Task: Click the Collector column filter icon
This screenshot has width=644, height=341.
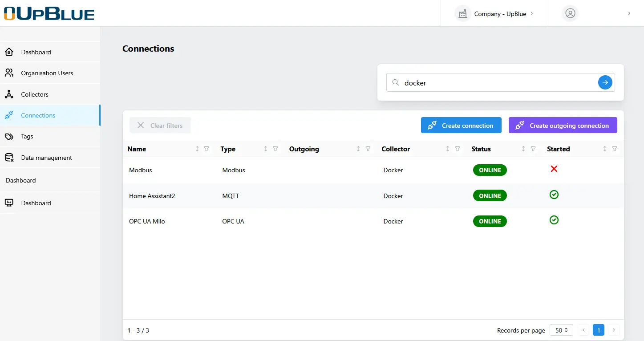Action: 458,149
